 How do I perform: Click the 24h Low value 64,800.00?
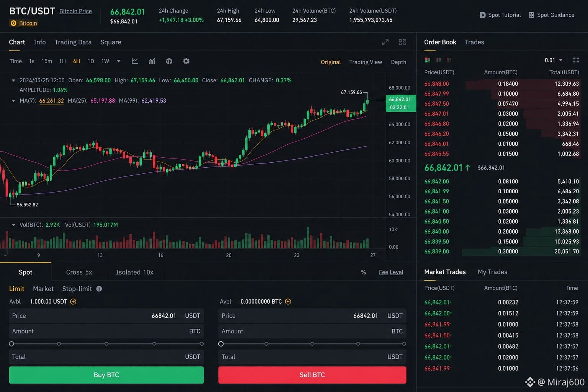click(x=267, y=20)
